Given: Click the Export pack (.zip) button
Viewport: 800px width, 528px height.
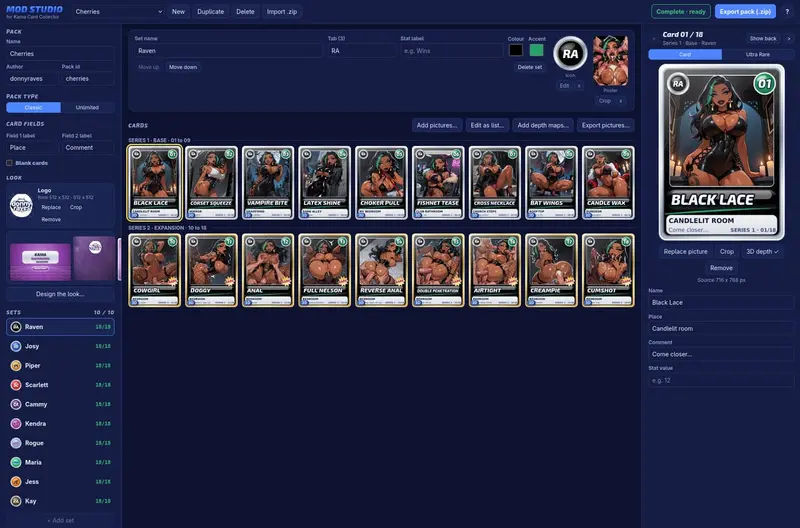Looking at the screenshot, I should click(745, 11).
